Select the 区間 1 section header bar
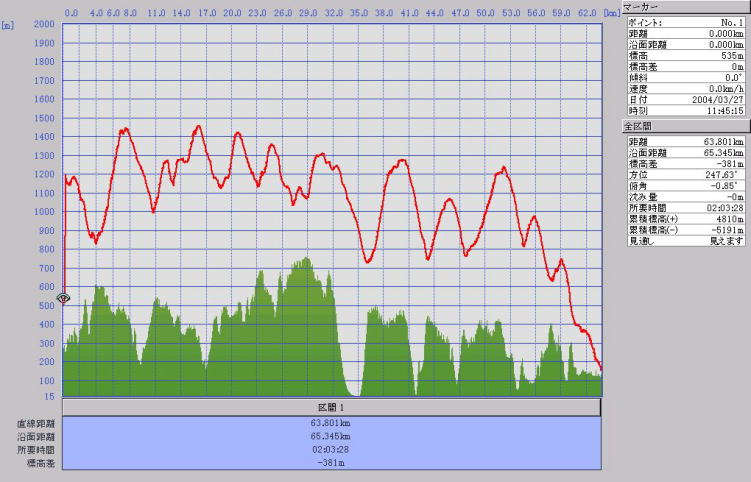Screen dimensions: 751x482 tap(331, 408)
